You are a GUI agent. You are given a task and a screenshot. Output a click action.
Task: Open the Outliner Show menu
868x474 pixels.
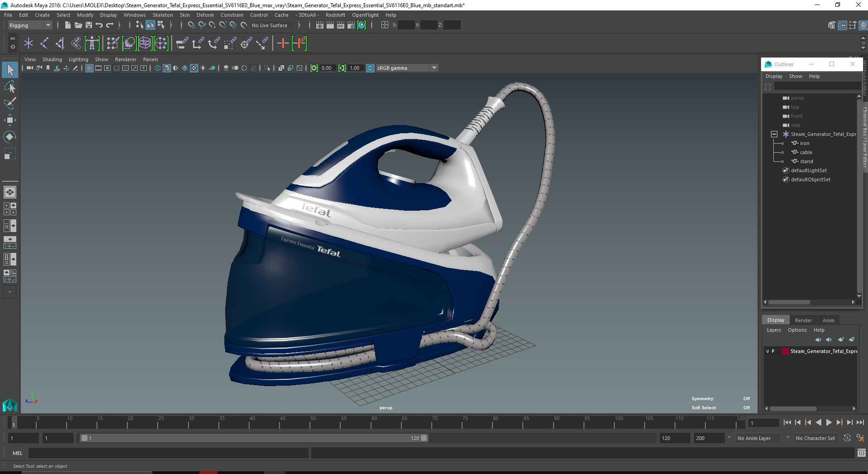coord(796,76)
